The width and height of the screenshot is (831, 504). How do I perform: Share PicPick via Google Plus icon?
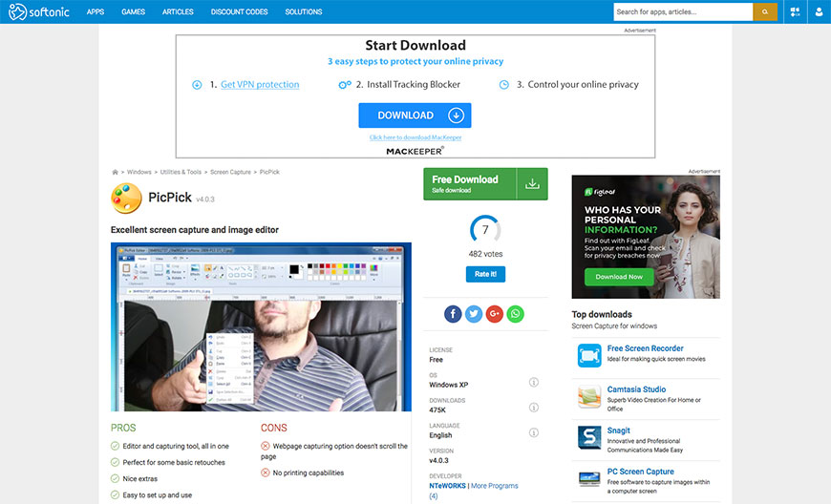tap(495, 314)
